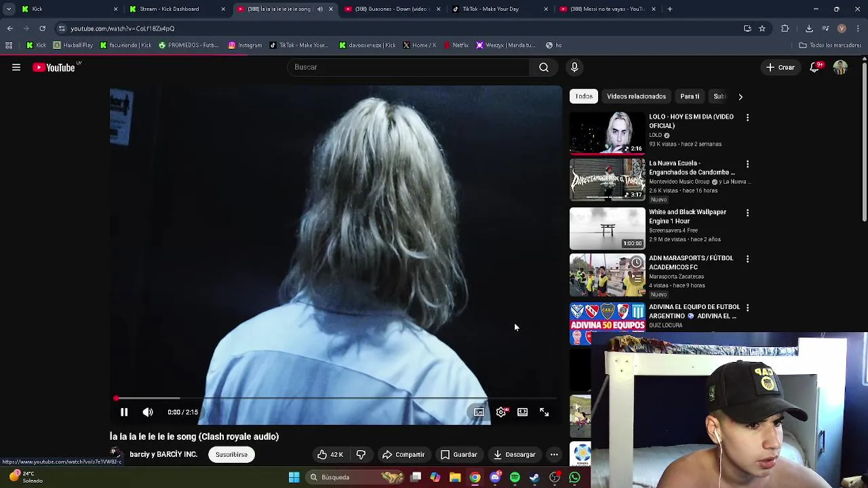
Task: Pause the video playback
Action: coord(124,412)
